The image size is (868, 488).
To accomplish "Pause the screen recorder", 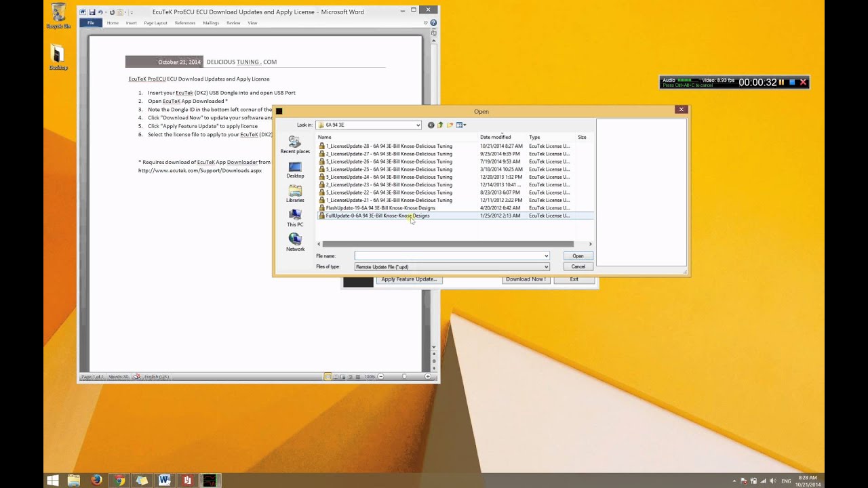I will point(781,82).
